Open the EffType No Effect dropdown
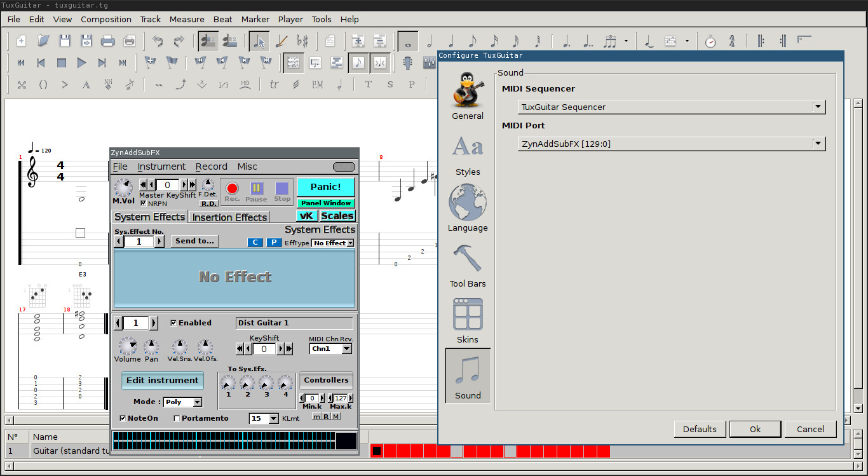The width and height of the screenshot is (868, 476). coord(332,243)
